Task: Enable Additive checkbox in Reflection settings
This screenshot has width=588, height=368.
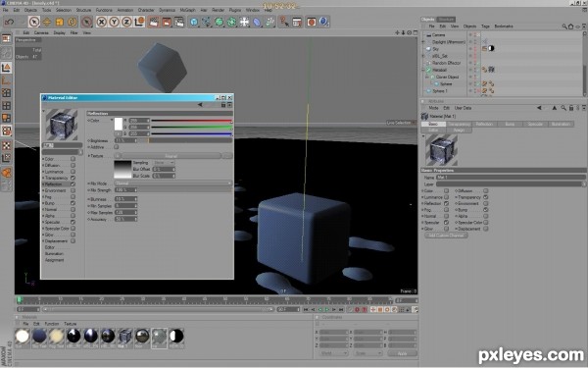Action: tap(117, 147)
